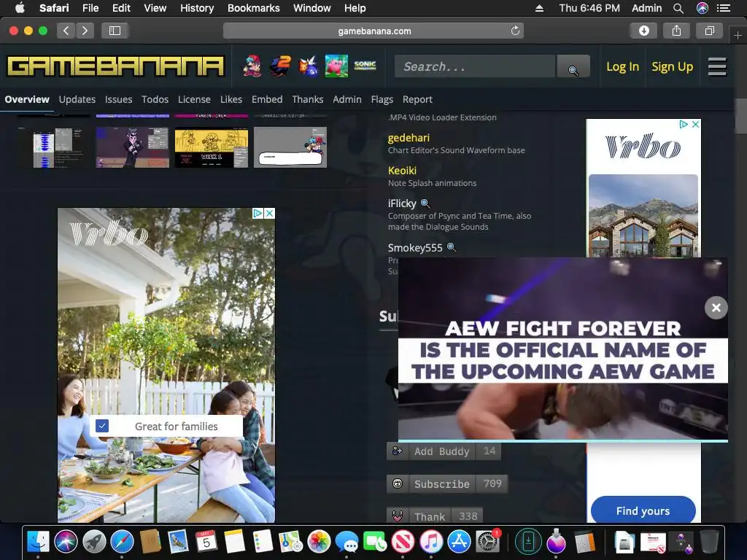Show all tabs overview in Safari
Screen dimensions: 747x560
tap(709, 31)
